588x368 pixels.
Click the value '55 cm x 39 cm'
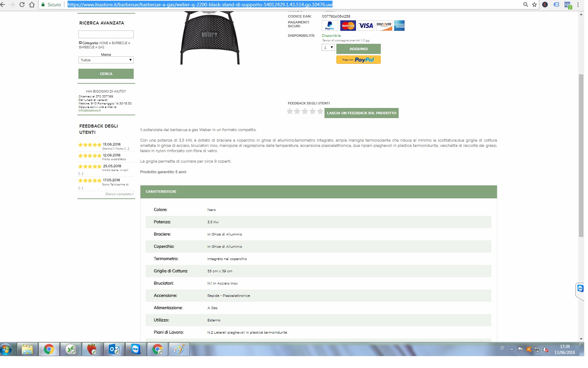point(220,271)
